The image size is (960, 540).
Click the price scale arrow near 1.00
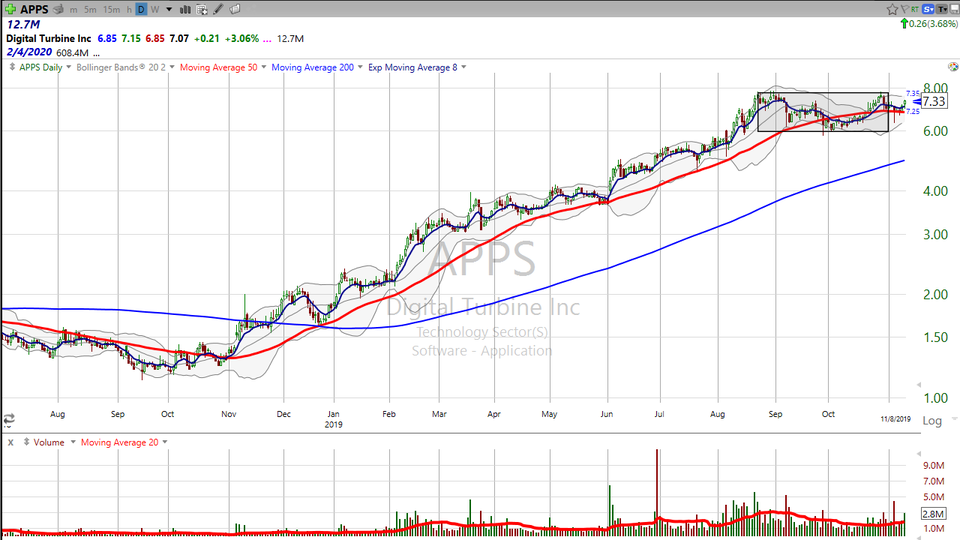(918, 385)
